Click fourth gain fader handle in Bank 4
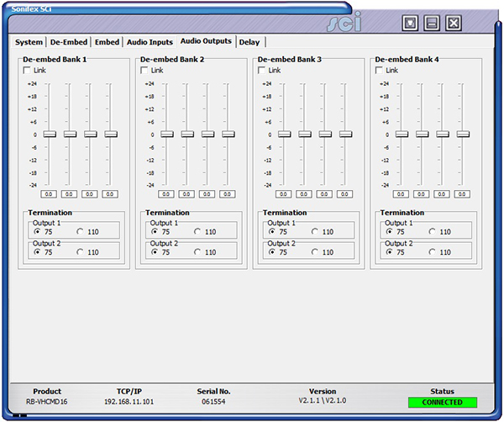The width and height of the screenshot is (504, 422). (x=463, y=134)
